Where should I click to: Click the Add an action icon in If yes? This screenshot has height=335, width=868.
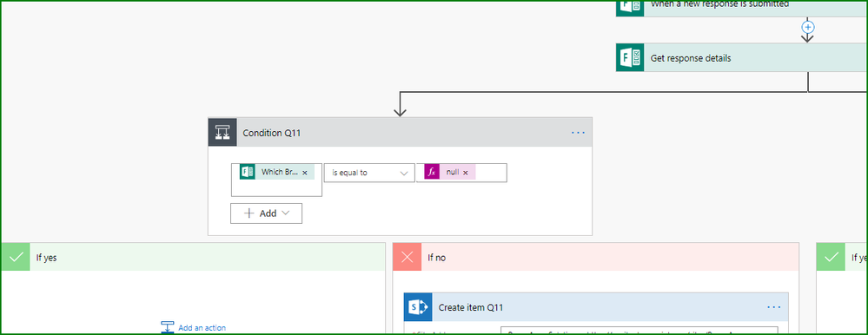point(167,327)
